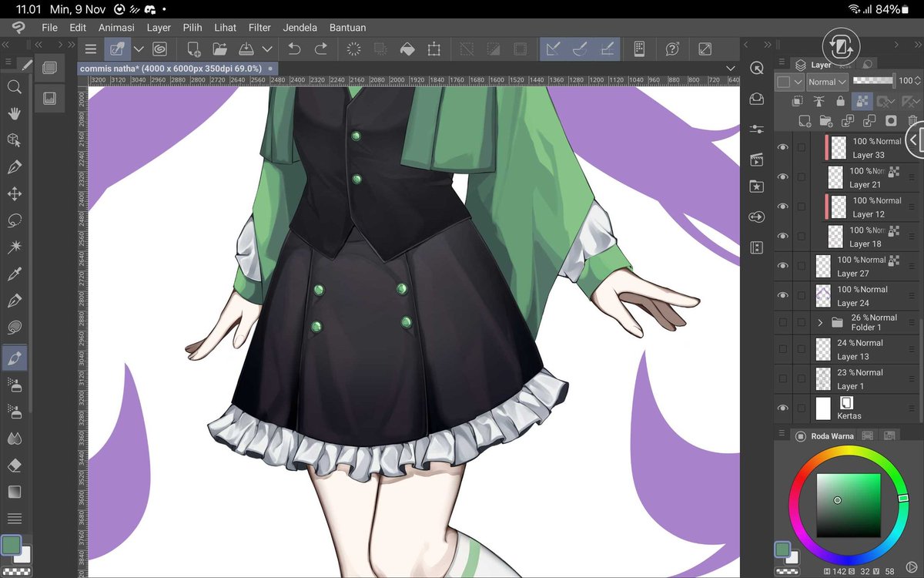
Task: Click the main foreground color swatch
Action: click(11, 545)
